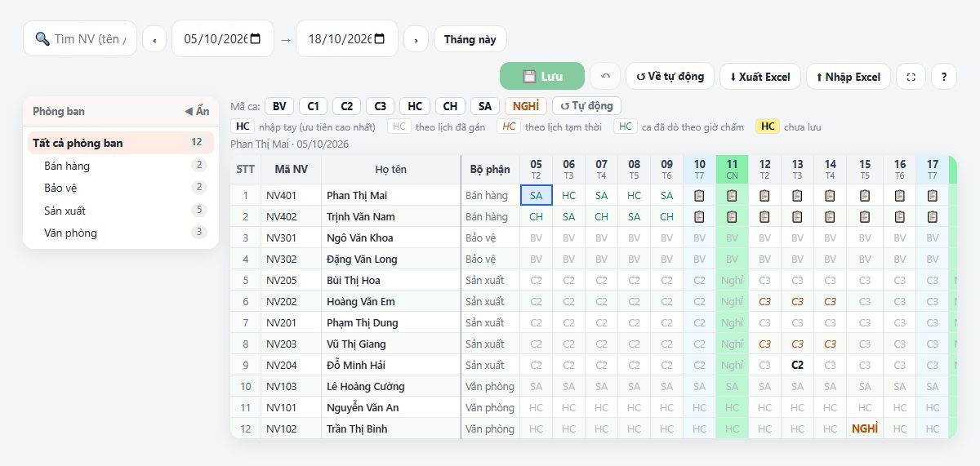Click clipboard icon for Trịnh Văn Nam day 10

pyautogui.click(x=700, y=217)
